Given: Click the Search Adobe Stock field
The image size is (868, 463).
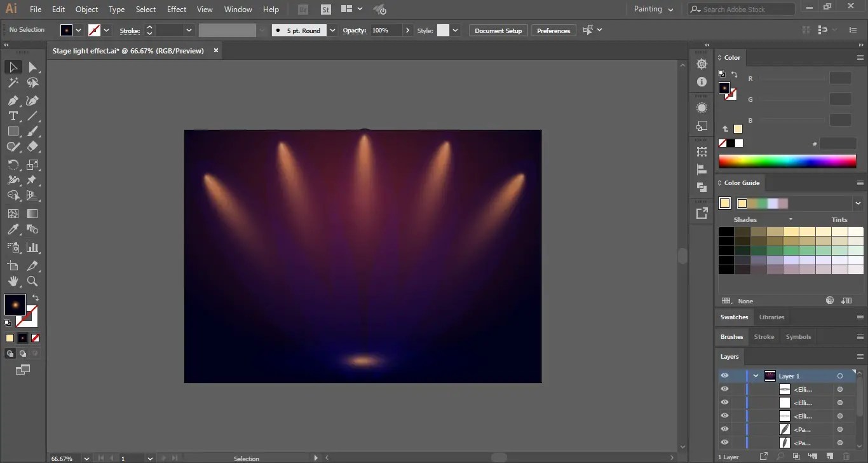Looking at the screenshot, I should click(x=740, y=9).
